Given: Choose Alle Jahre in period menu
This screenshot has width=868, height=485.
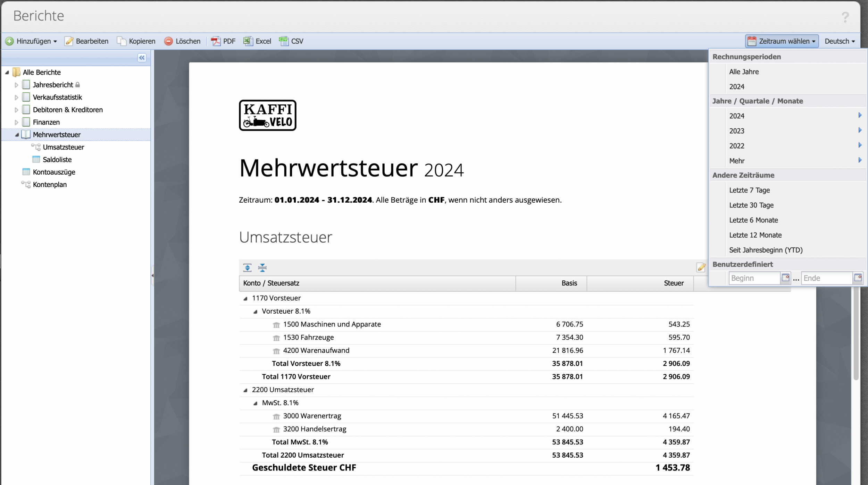Looking at the screenshot, I should [744, 72].
